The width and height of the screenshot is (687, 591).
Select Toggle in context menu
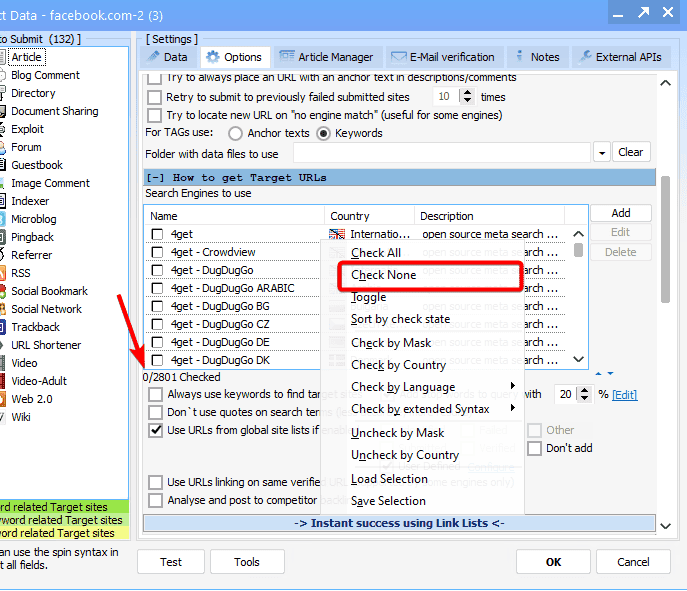422,297
